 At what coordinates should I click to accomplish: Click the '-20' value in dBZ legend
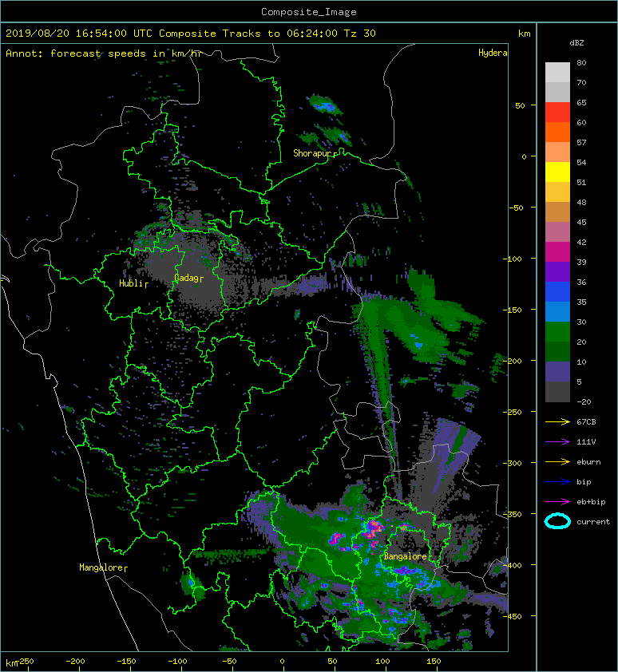(x=584, y=402)
